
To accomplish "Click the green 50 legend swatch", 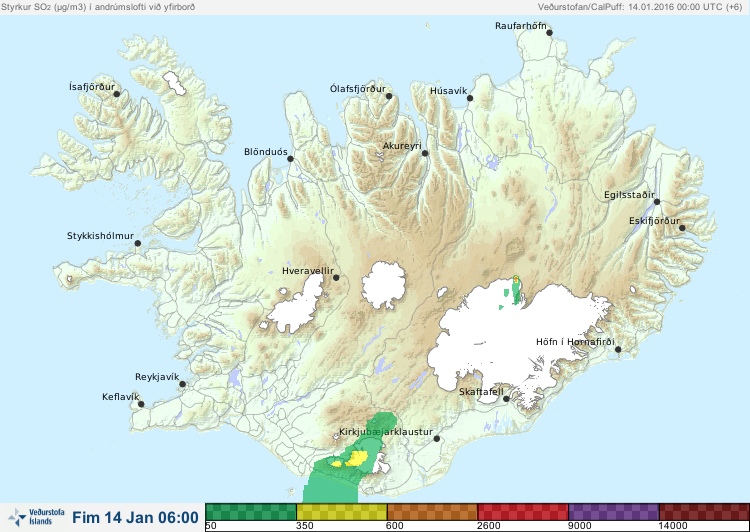I will click(x=251, y=512).
